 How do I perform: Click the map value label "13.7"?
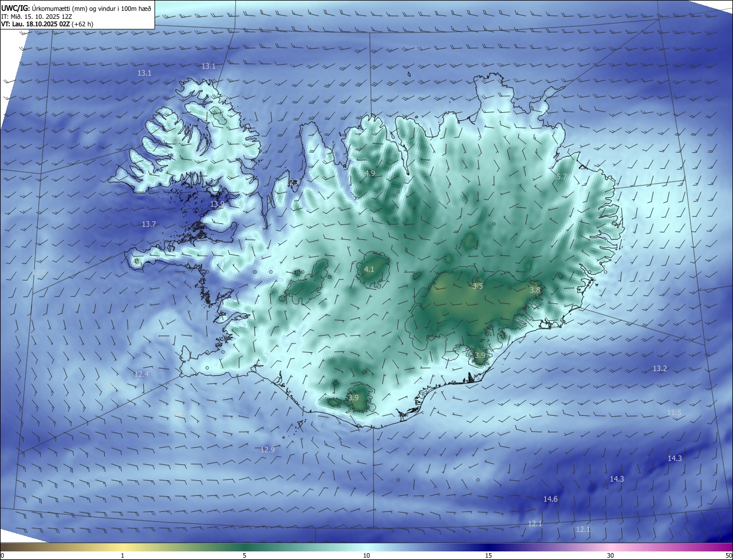click(x=149, y=224)
